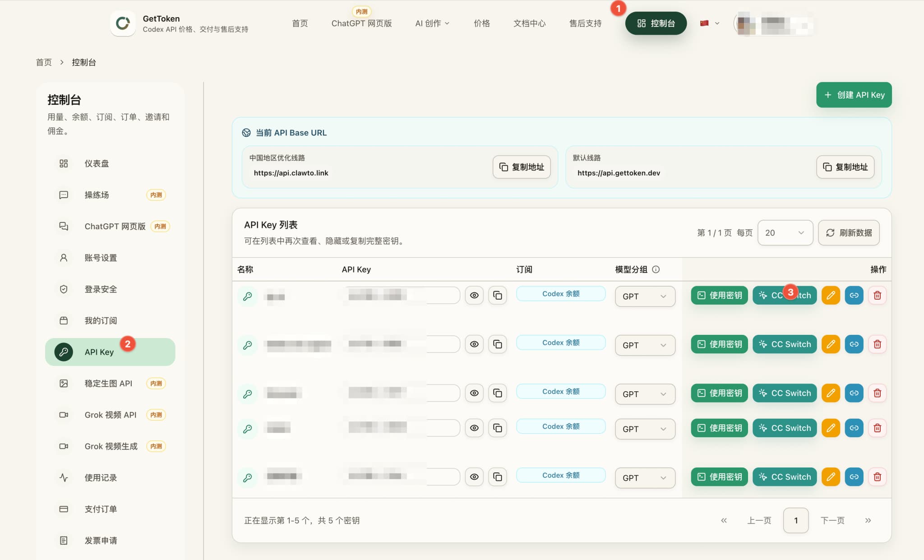Edit the third row's API key
Screen dimensions: 924x560
(831, 393)
